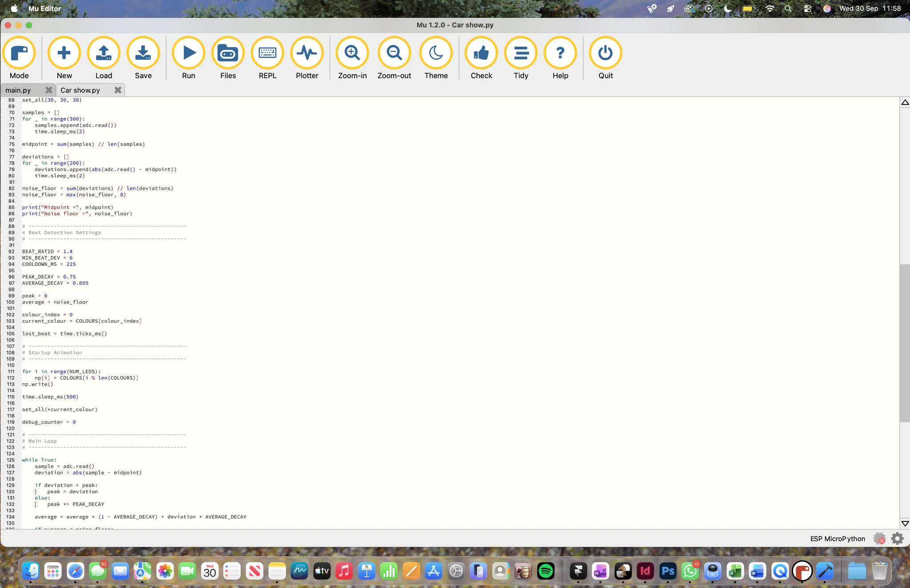Screen dimensions: 910x588
Task: Close the main.py tab
Action: pos(49,90)
